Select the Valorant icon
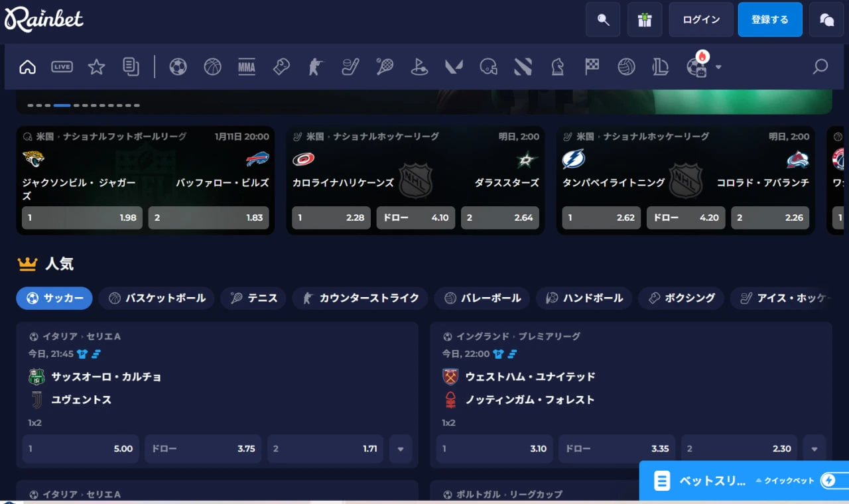 [x=454, y=66]
